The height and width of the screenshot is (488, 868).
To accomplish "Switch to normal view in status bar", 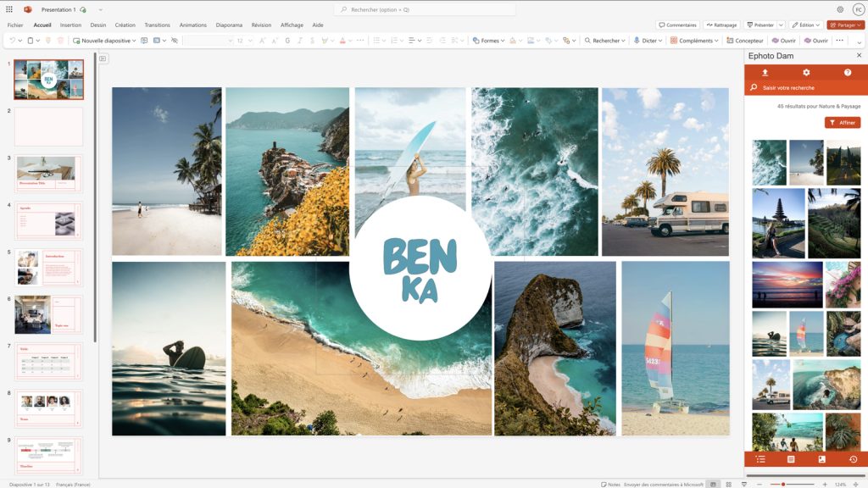I will [x=713, y=484].
